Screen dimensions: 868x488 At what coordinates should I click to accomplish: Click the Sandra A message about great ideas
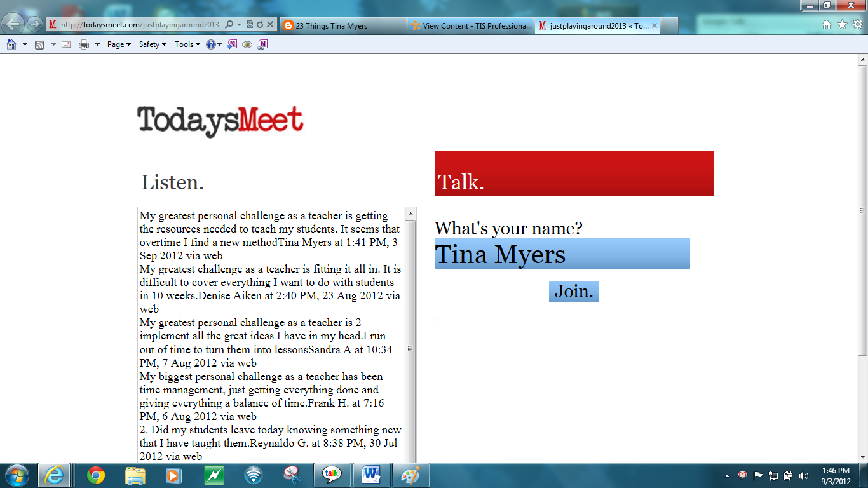pyautogui.click(x=267, y=342)
